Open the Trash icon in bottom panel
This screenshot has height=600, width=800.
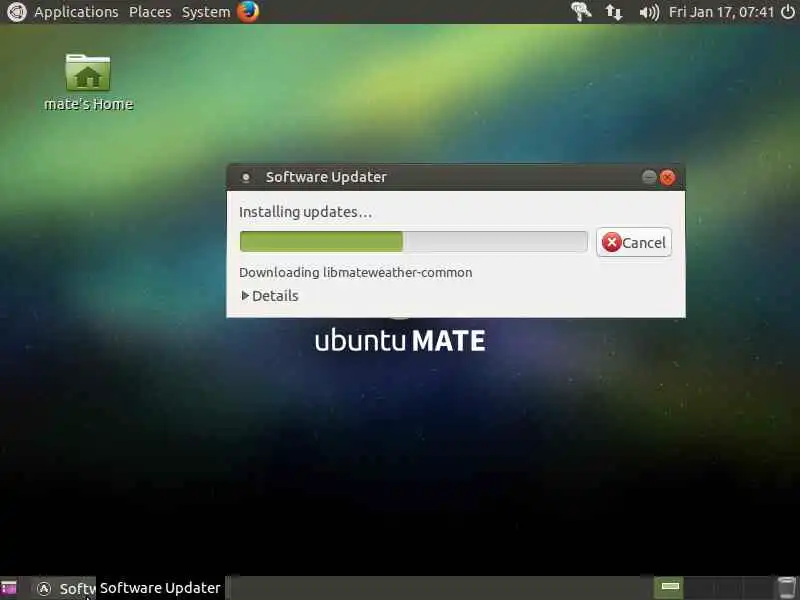(787, 588)
